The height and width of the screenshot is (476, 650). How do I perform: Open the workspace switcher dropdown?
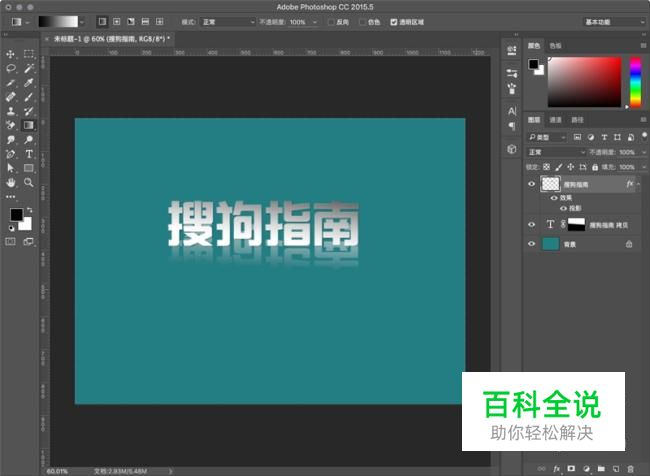point(614,22)
